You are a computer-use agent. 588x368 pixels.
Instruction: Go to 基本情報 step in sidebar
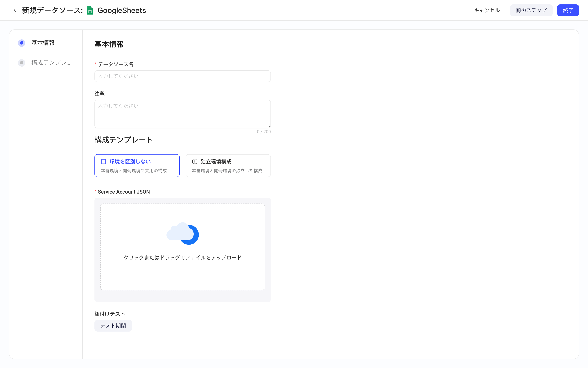(x=43, y=43)
